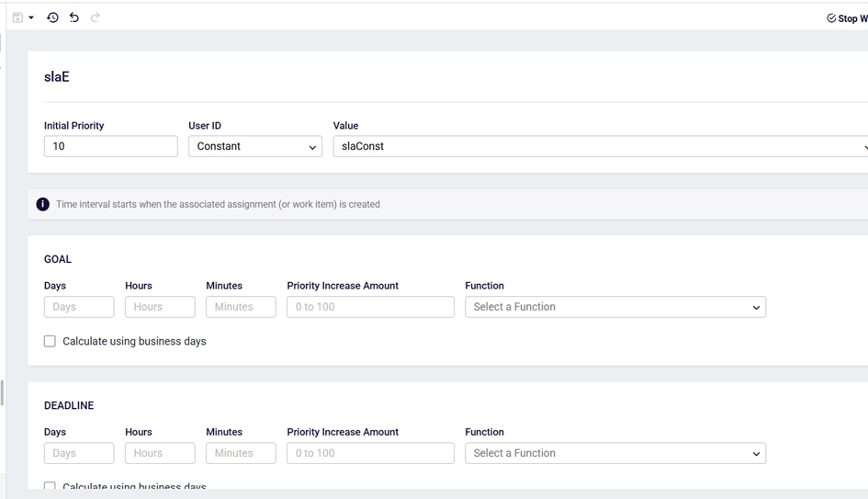Click the GOAL Hours input field
This screenshot has height=499, width=868.
point(160,307)
